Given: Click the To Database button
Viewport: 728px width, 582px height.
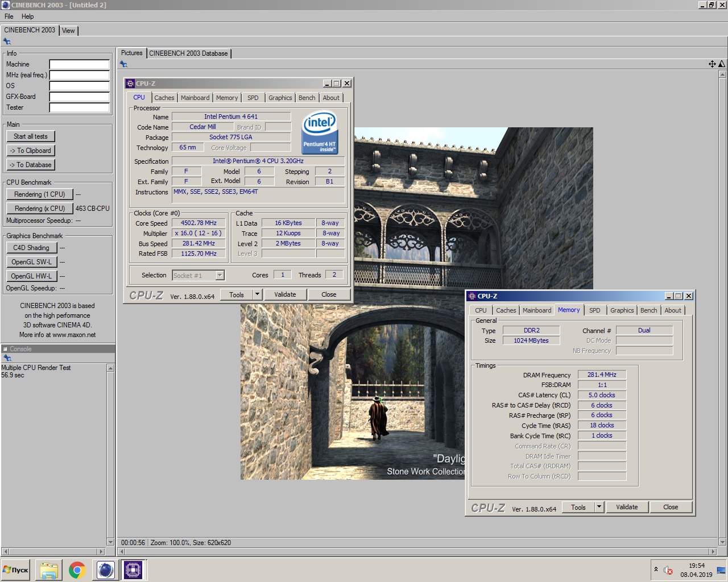Looking at the screenshot, I should tap(31, 165).
